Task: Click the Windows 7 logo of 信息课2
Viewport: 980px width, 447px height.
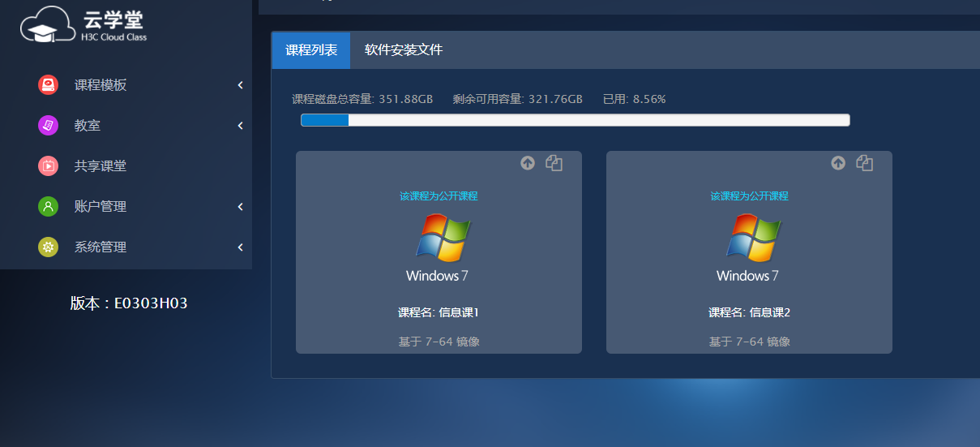Action: [x=749, y=247]
